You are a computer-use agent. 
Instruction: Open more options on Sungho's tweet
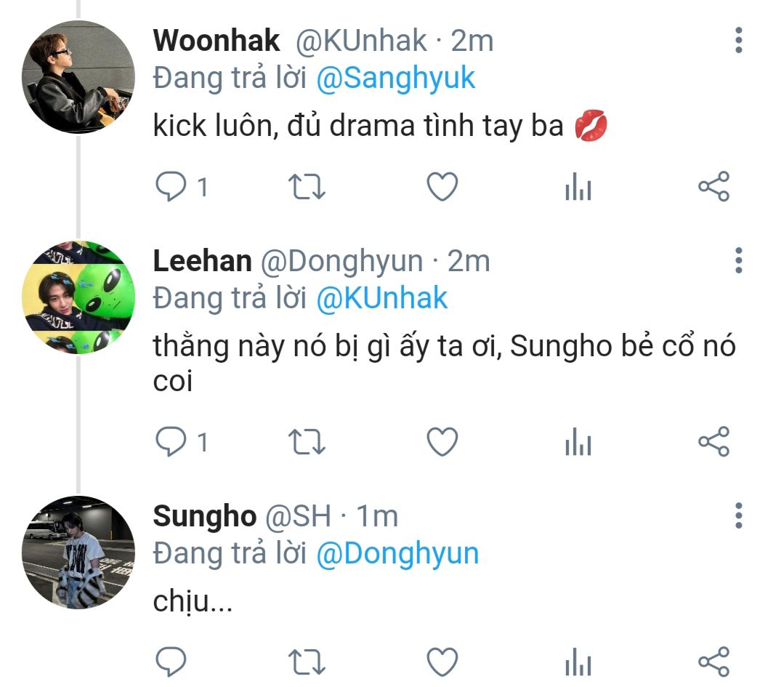tap(738, 515)
